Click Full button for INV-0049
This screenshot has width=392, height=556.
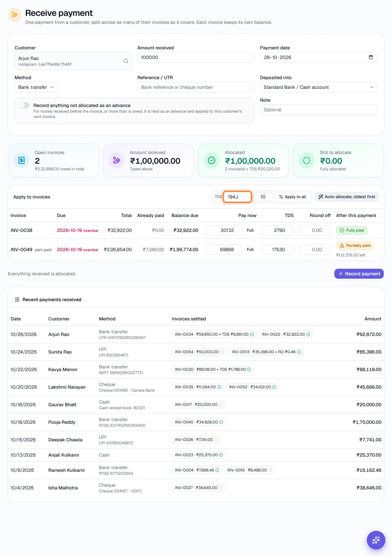pyautogui.click(x=250, y=250)
